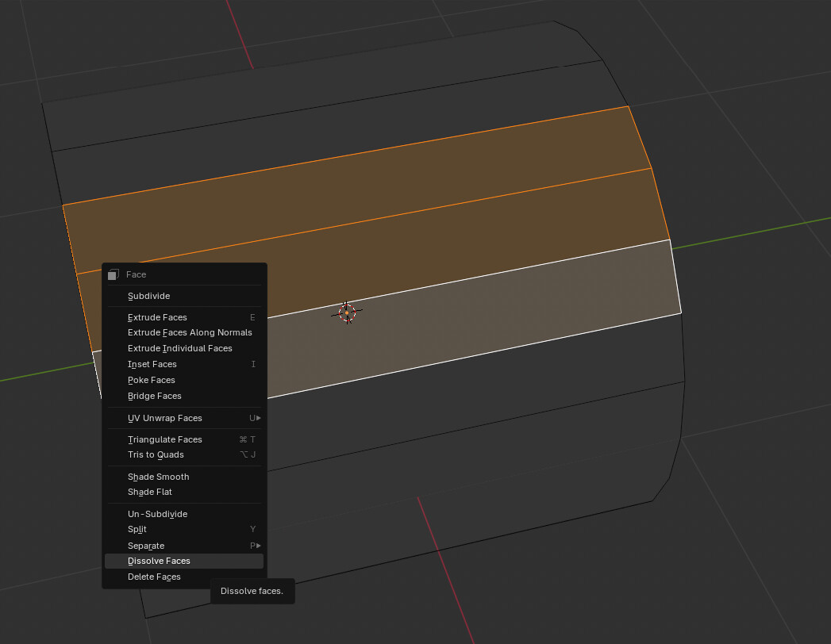Click Split in the Face menu
831x644 pixels.
(184, 530)
